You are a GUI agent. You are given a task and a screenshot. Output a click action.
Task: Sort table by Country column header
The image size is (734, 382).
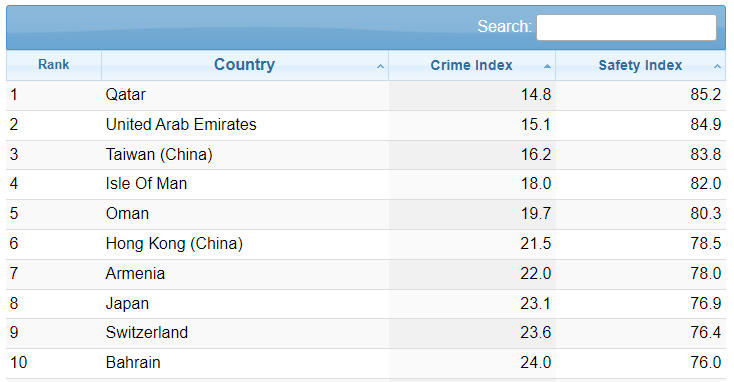click(x=245, y=65)
